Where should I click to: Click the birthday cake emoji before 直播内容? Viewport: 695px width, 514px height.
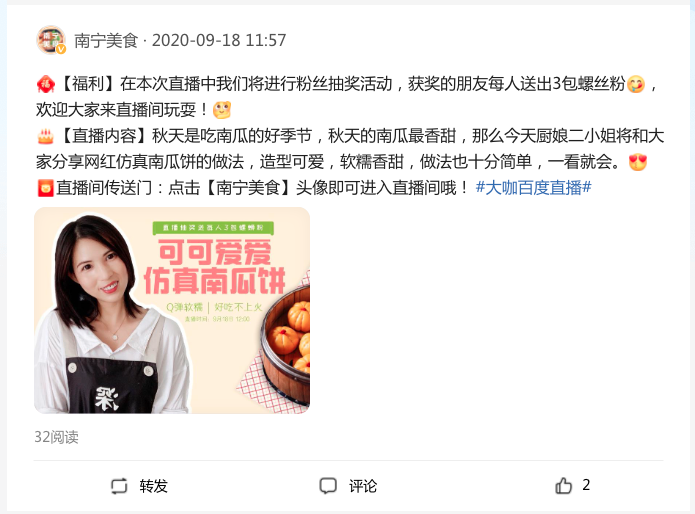pos(45,136)
